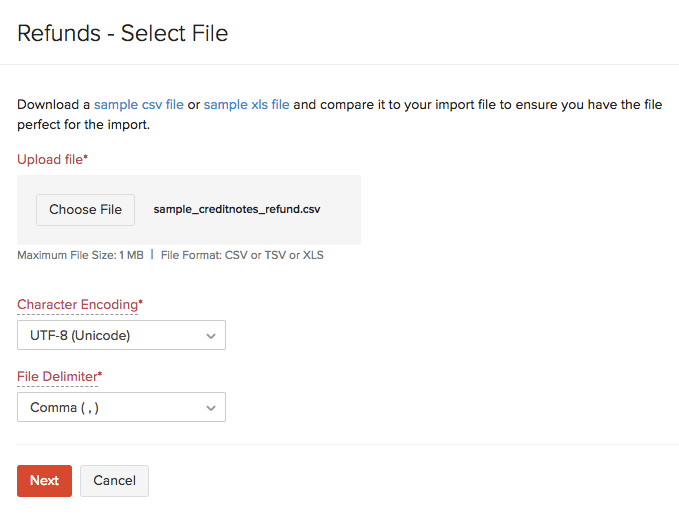This screenshot has width=679, height=514.
Task: Open the sample xls file link
Action: 246,104
